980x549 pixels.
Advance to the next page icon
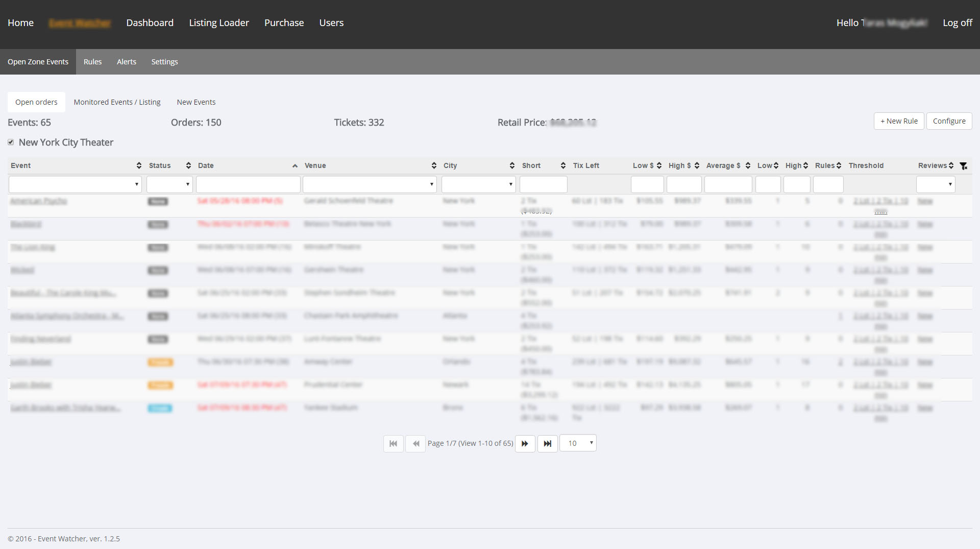525,443
